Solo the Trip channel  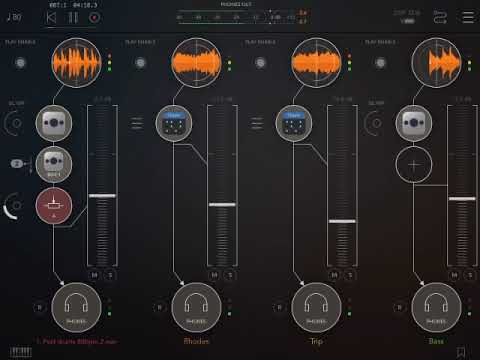[x=350, y=275]
